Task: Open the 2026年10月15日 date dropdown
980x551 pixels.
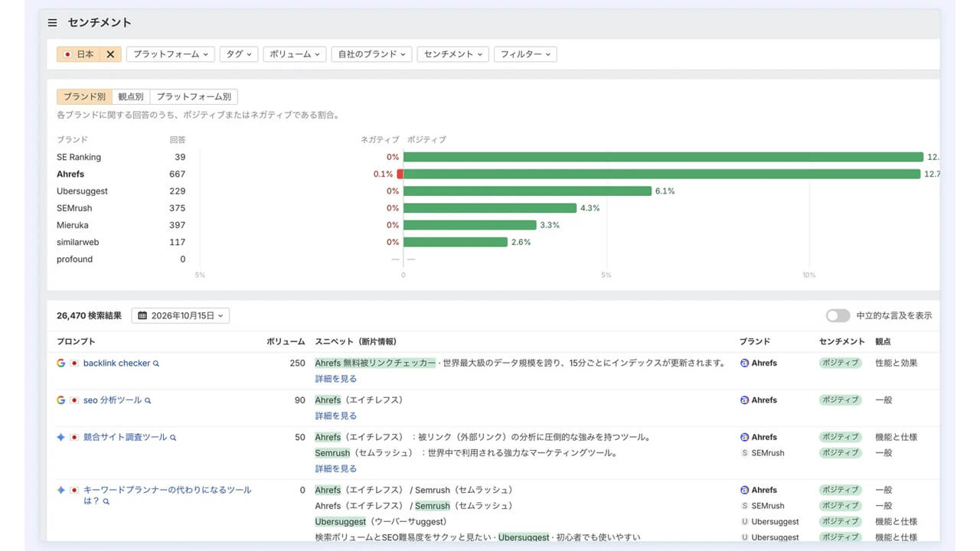Action: [181, 315]
